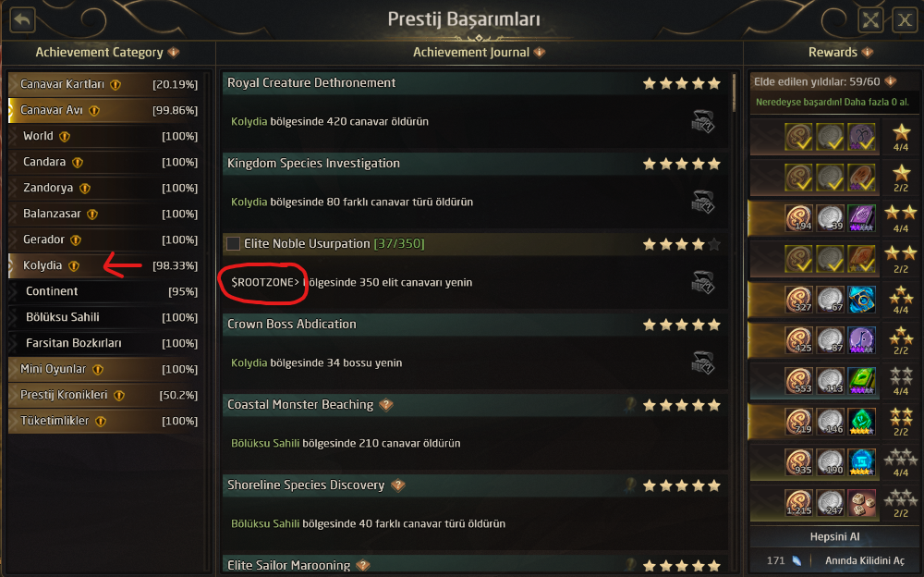Screen dimensions: 924x577
Task: Click the Hepsini Al button
Action: [x=833, y=537]
